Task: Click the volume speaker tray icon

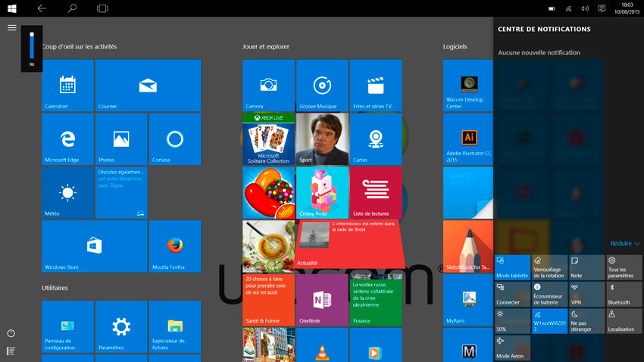Action: pos(585,8)
